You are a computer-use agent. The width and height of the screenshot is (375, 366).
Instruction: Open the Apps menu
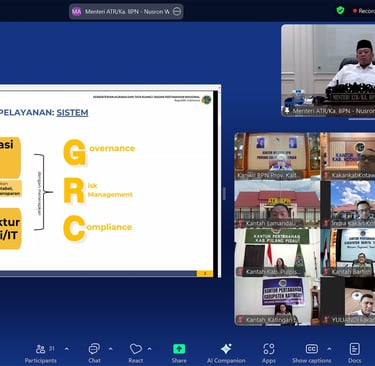(269, 354)
